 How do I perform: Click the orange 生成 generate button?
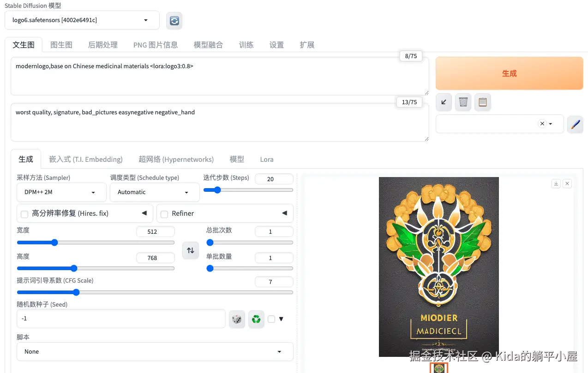click(x=510, y=73)
